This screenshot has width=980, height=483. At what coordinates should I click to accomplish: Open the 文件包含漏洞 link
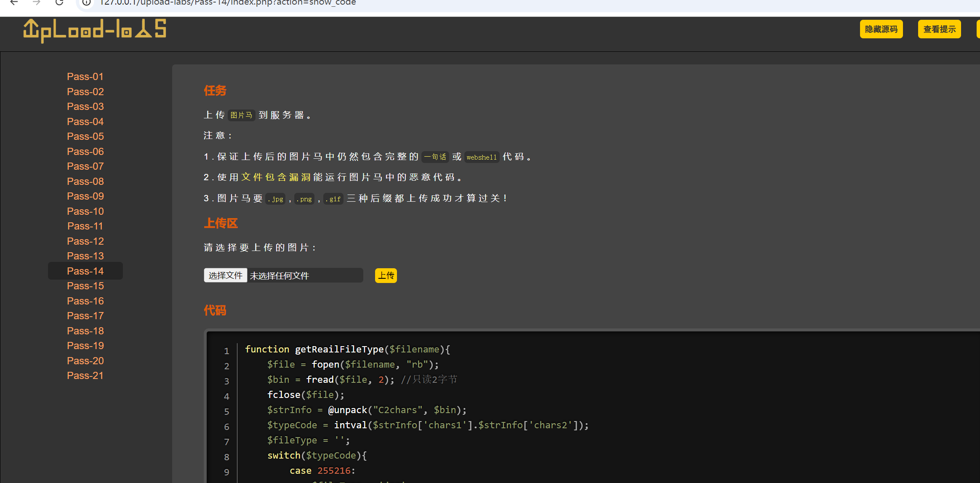(x=276, y=177)
